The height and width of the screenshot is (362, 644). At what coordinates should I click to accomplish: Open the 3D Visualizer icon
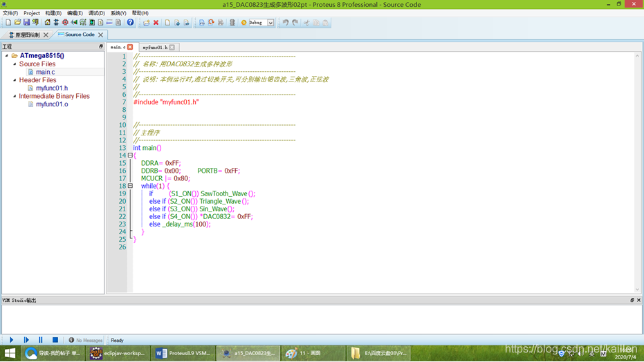74,23
